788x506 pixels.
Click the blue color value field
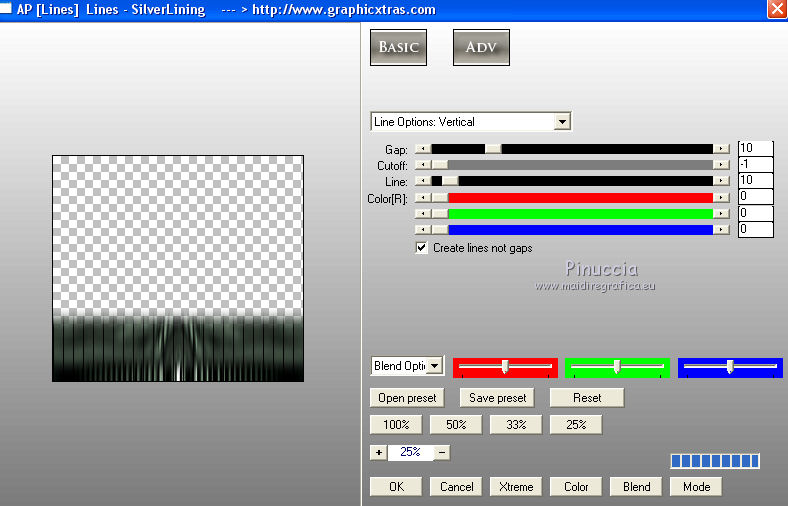(x=755, y=229)
